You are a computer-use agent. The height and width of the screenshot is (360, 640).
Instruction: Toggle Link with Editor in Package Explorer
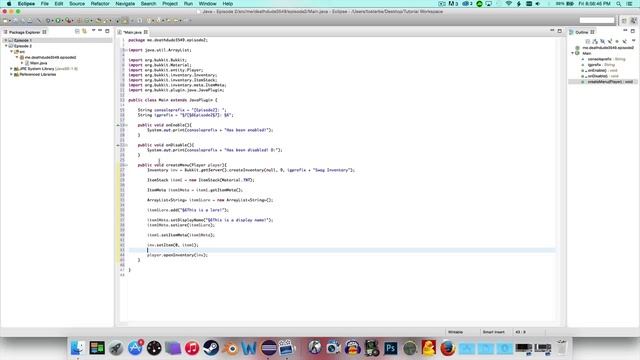tap(84, 31)
